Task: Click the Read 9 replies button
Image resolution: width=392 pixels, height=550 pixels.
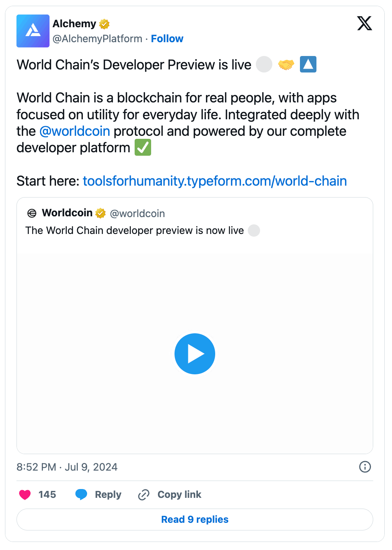Action: (195, 519)
